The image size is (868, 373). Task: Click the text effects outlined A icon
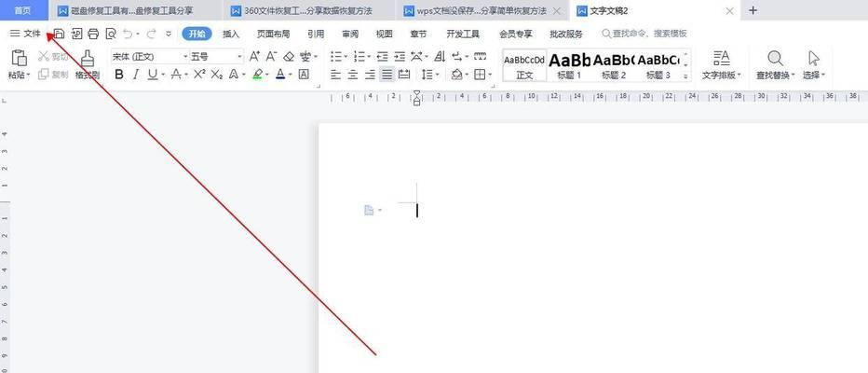[234, 75]
